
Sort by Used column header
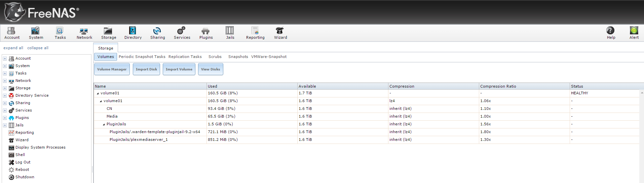(x=252, y=86)
